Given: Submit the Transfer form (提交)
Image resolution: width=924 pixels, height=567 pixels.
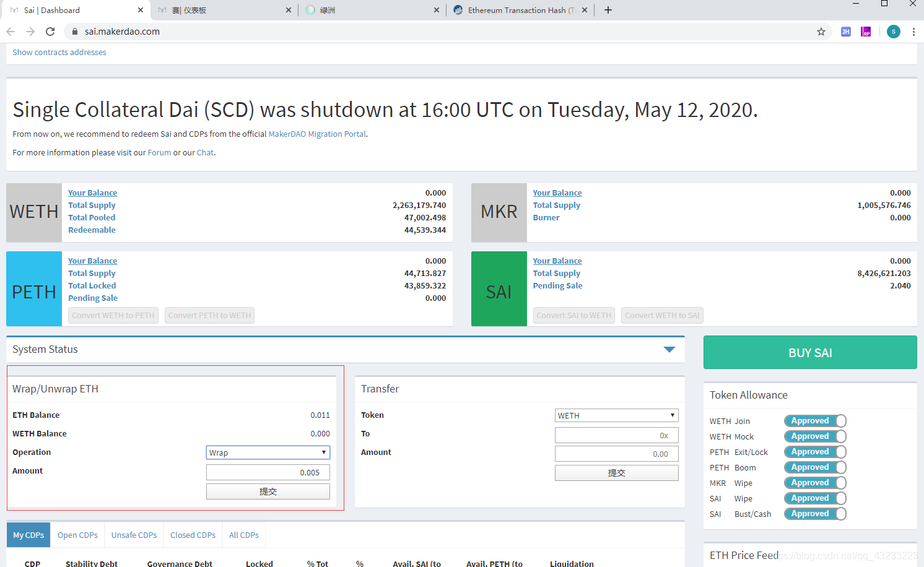Looking at the screenshot, I should point(617,473).
